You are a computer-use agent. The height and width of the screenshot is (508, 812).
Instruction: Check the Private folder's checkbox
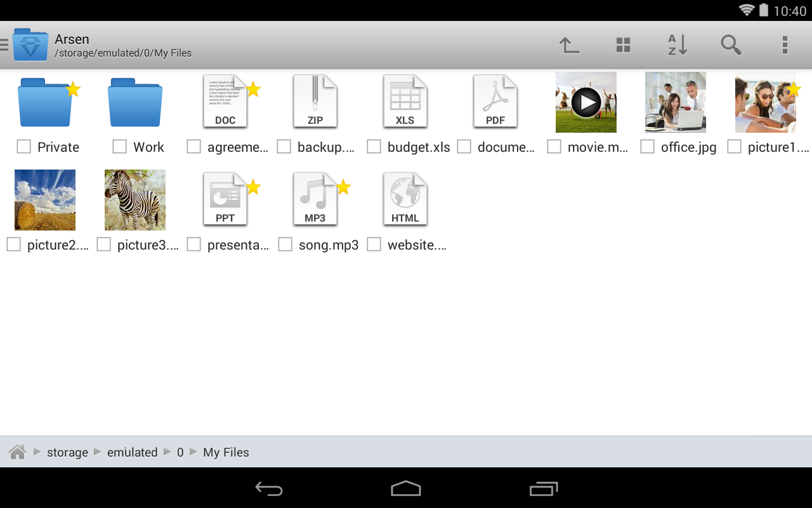point(23,146)
